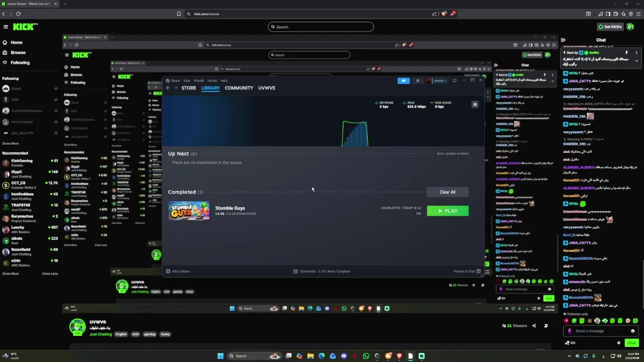Open the Just Chatting category under uvwve

coord(101,334)
